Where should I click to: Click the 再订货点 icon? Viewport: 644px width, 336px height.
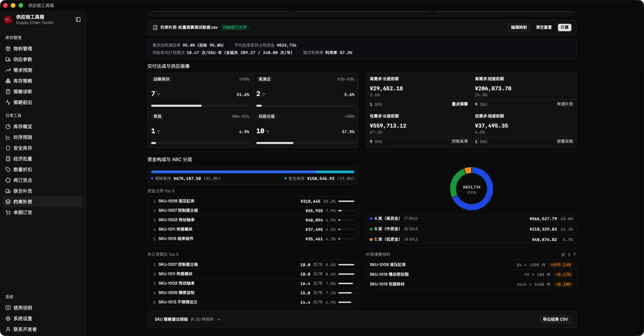click(x=8, y=180)
